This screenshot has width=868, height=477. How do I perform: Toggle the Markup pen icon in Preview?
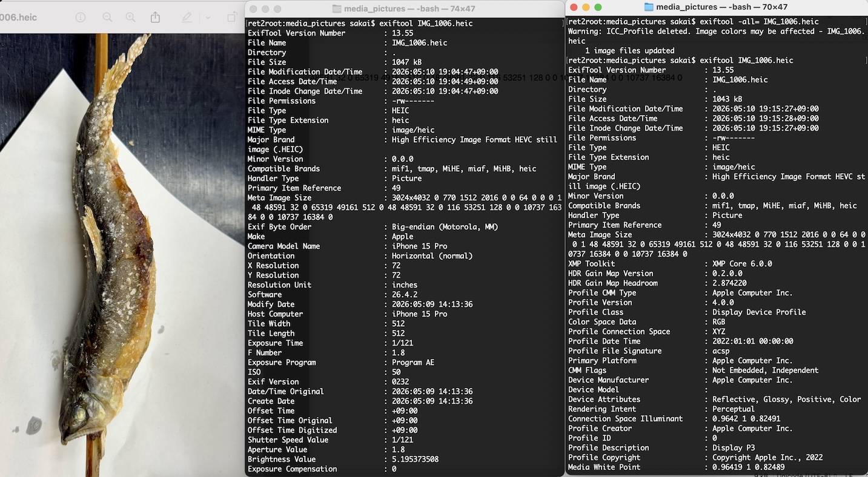coord(187,18)
